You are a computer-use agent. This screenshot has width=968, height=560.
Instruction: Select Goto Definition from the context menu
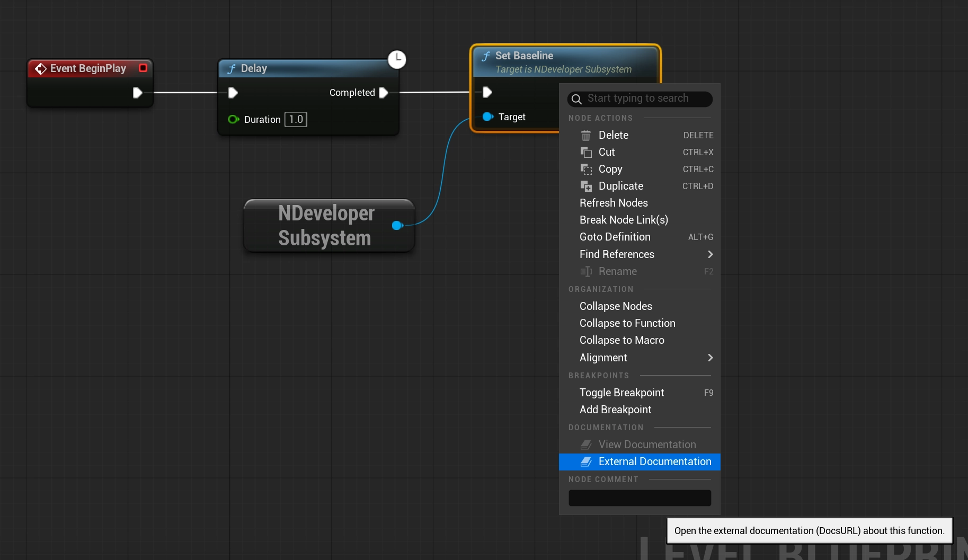coord(615,237)
